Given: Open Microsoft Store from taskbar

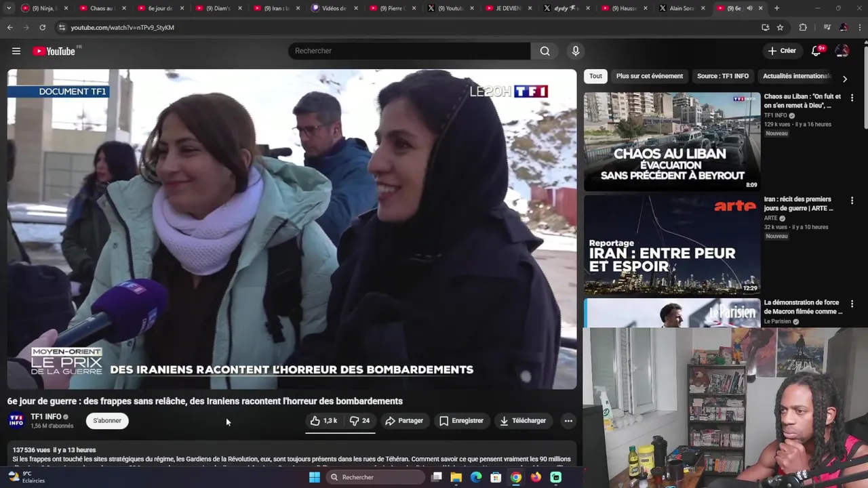Looking at the screenshot, I should point(496,477).
